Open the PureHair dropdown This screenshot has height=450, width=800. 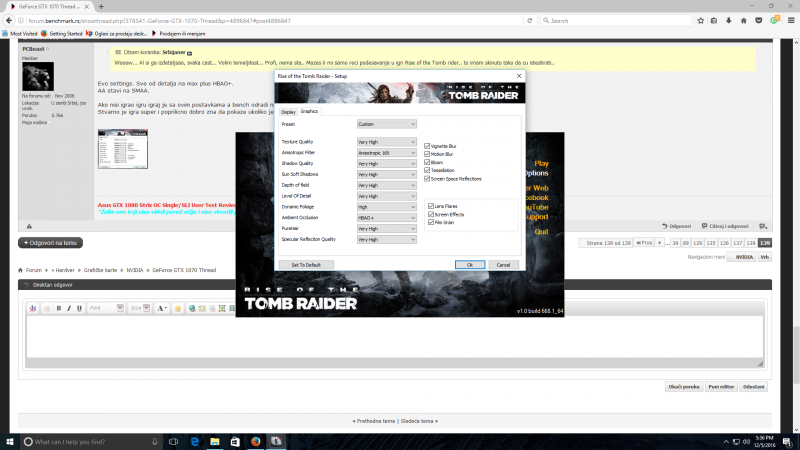[x=386, y=229]
